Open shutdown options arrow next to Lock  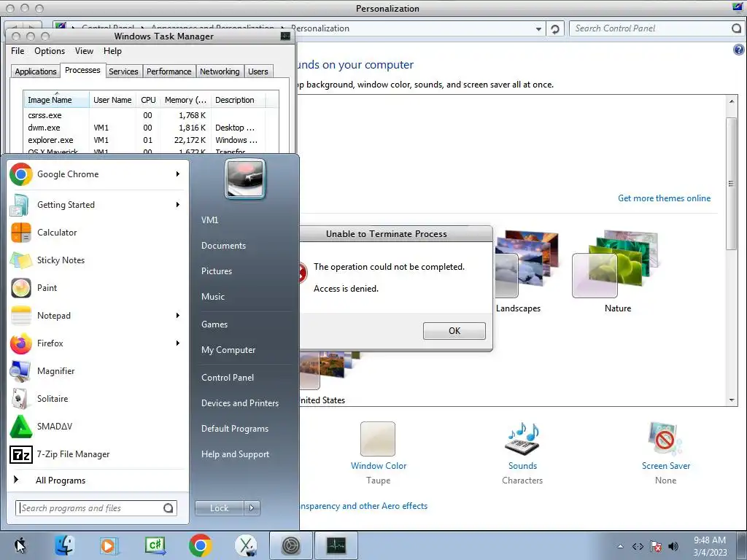click(252, 508)
